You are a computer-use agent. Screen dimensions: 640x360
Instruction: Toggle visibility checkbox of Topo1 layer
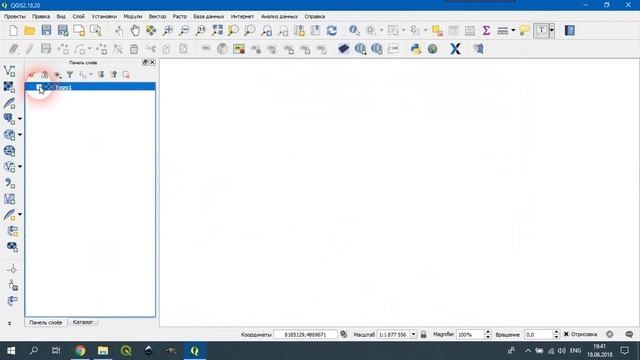coord(39,87)
